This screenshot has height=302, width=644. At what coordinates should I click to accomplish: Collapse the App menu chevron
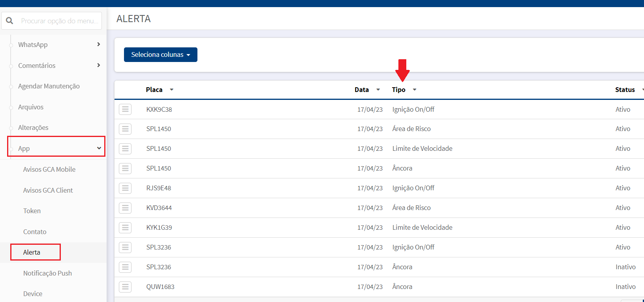click(99, 148)
